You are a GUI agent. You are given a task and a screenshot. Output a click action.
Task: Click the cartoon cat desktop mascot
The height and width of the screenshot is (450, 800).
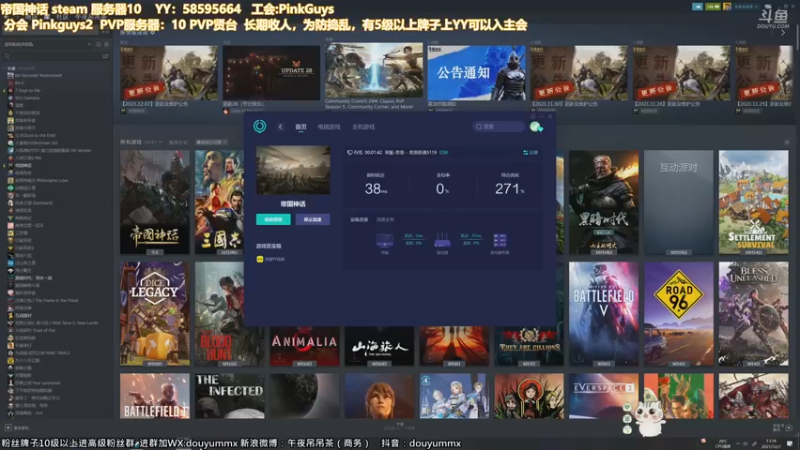coord(649,417)
